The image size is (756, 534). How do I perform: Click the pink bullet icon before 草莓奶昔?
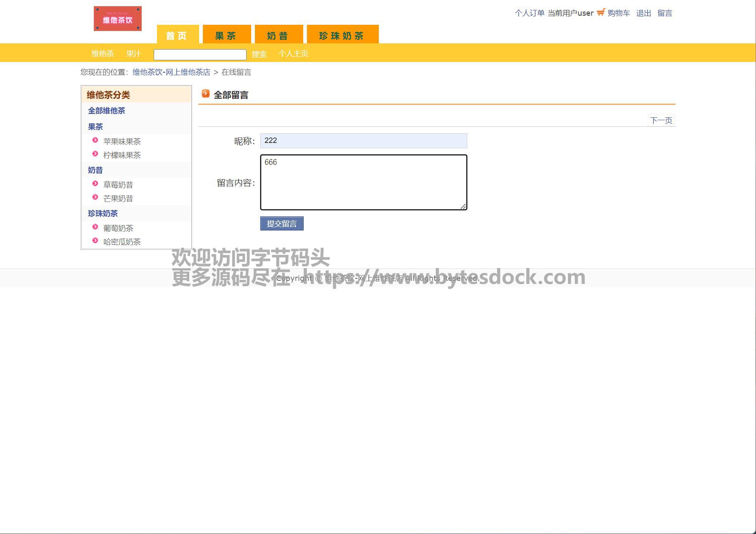tap(95, 184)
